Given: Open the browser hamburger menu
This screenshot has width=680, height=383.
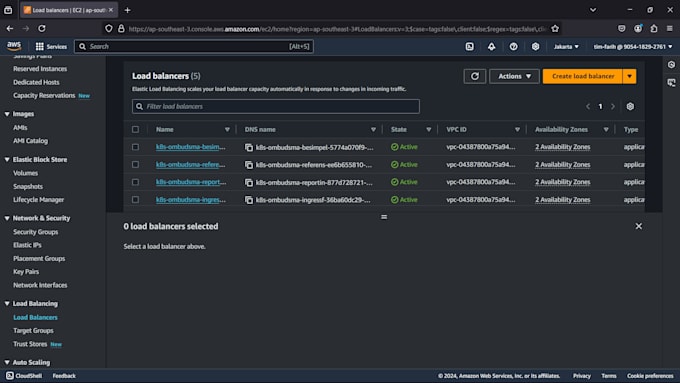Looking at the screenshot, I should click(670, 29).
